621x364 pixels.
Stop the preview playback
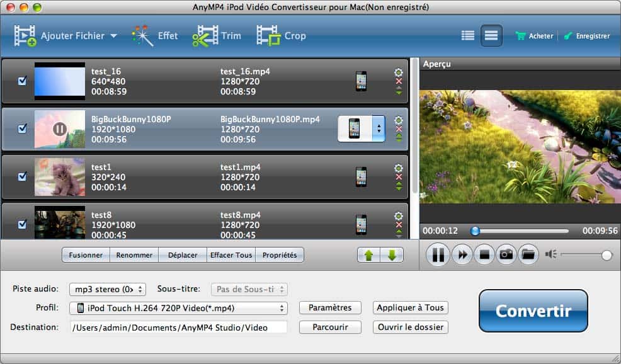click(484, 254)
